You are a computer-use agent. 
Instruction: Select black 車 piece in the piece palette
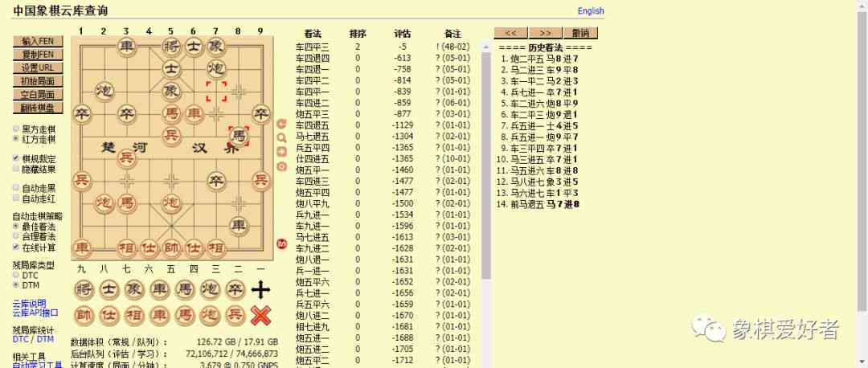click(160, 289)
